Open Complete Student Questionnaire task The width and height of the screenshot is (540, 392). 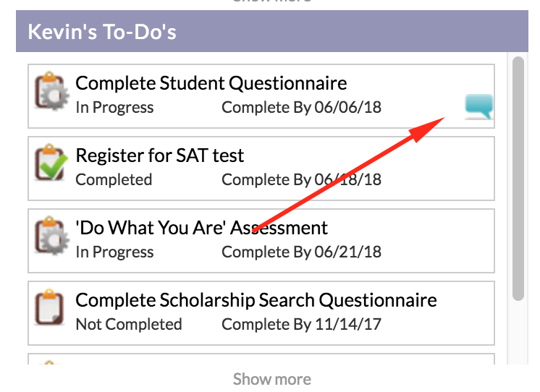pos(211,83)
